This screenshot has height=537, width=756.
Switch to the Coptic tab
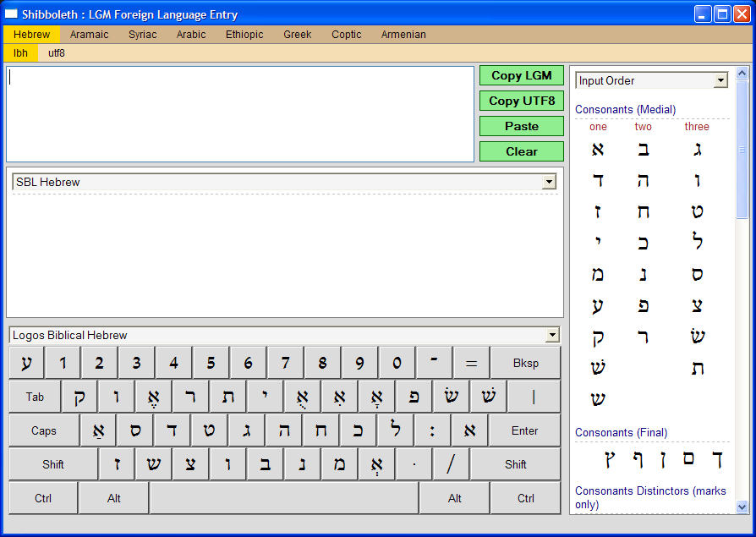coord(346,34)
